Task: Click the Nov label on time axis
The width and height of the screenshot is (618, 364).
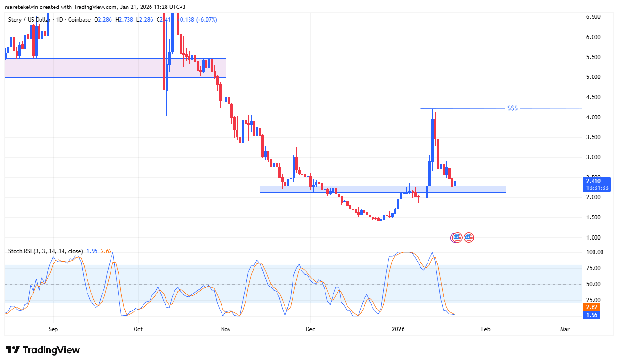Action: (x=226, y=330)
